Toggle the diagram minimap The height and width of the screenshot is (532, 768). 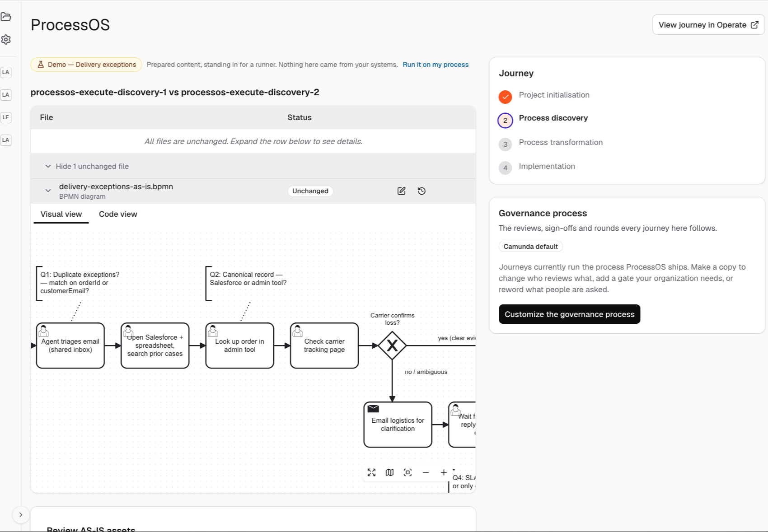tap(389, 472)
